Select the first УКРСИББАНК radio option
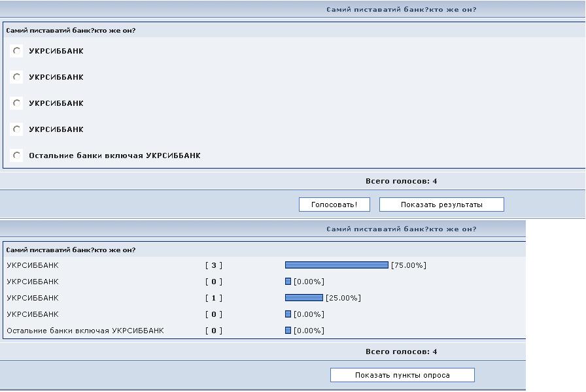This screenshot has width=586, height=392. pyautogui.click(x=16, y=51)
